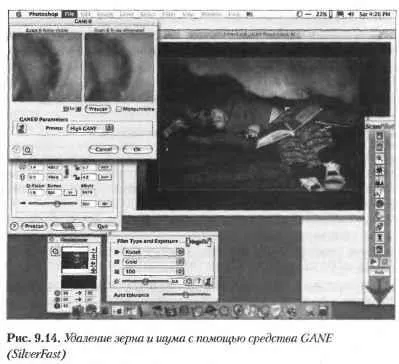Click the fourth icon in SilverFast vertical toolbar
Screen dimensions: 399x364
[380, 171]
